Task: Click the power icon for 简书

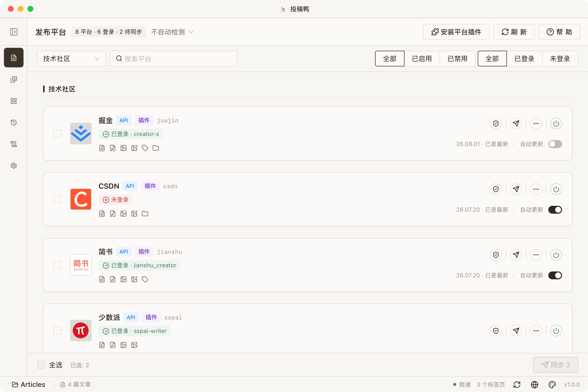Action: pos(556,255)
